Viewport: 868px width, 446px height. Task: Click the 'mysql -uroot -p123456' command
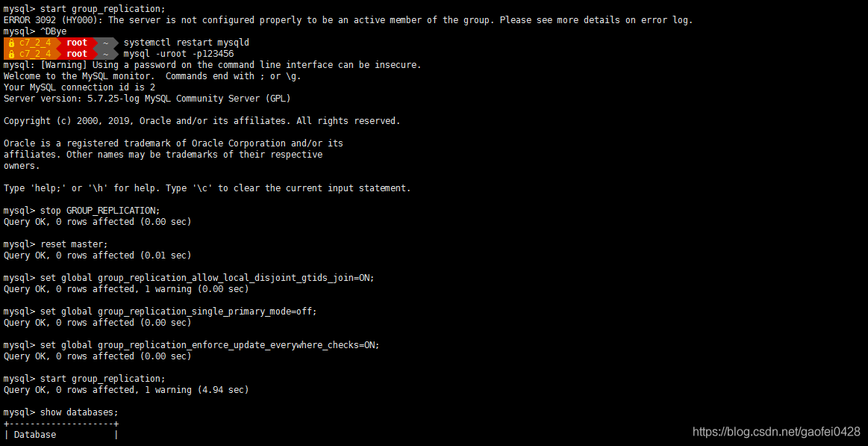click(178, 54)
